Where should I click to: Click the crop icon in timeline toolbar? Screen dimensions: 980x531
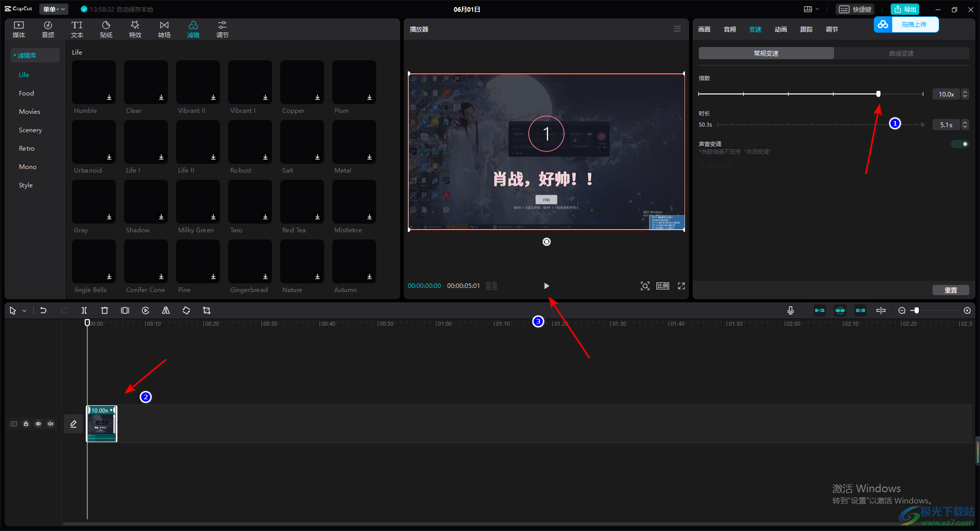207,310
